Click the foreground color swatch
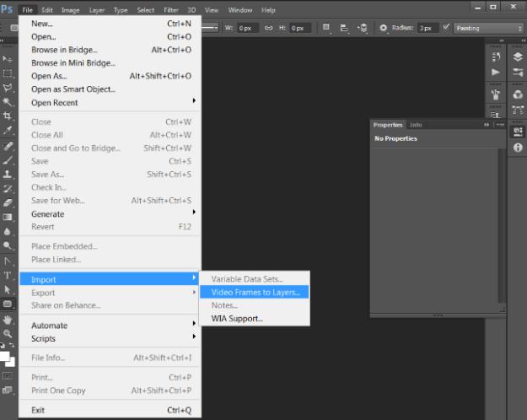Image resolution: width=527 pixels, height=420 pixels. pos(4,356)
